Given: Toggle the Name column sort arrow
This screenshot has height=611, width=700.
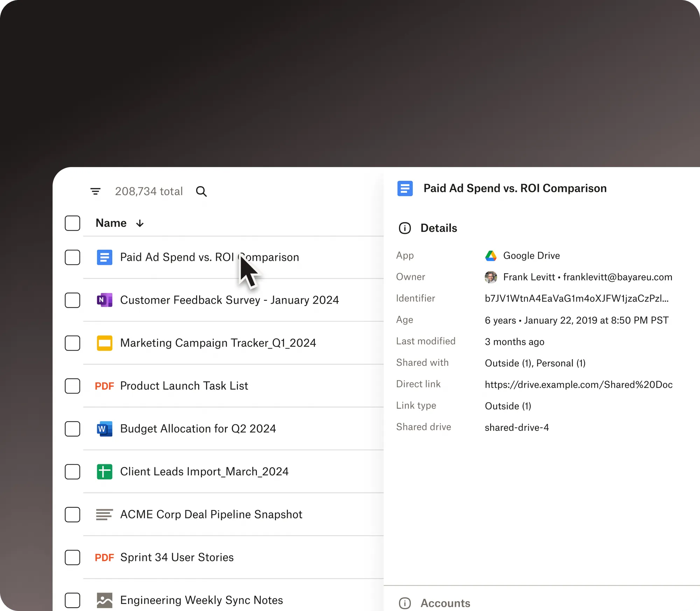Looking at the screenshot, I should [x=140, y=223].
